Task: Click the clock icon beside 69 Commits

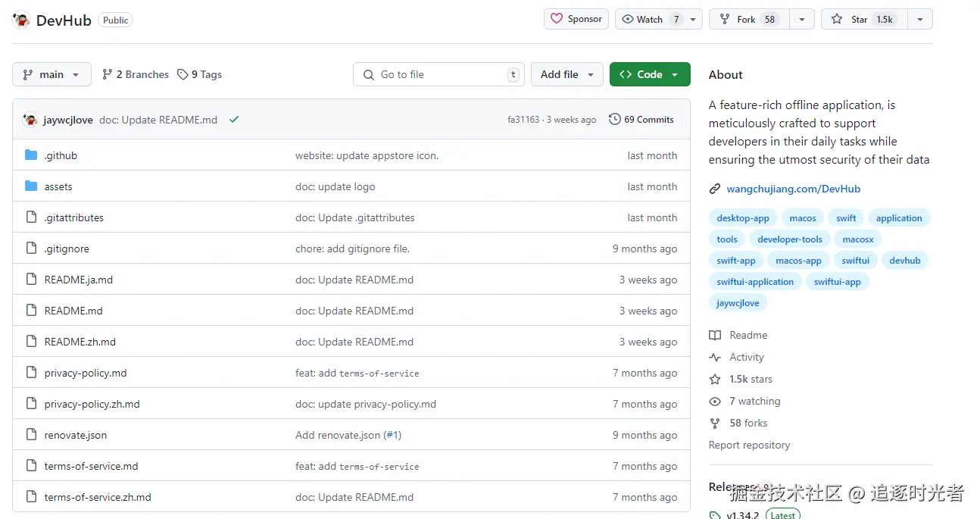Action: (x=615, y=119)
